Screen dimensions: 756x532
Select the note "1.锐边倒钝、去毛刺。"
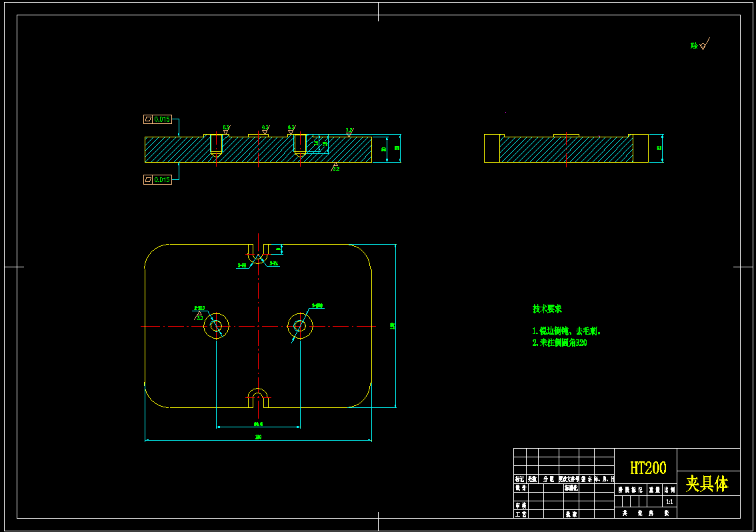[x=567, y=331]
